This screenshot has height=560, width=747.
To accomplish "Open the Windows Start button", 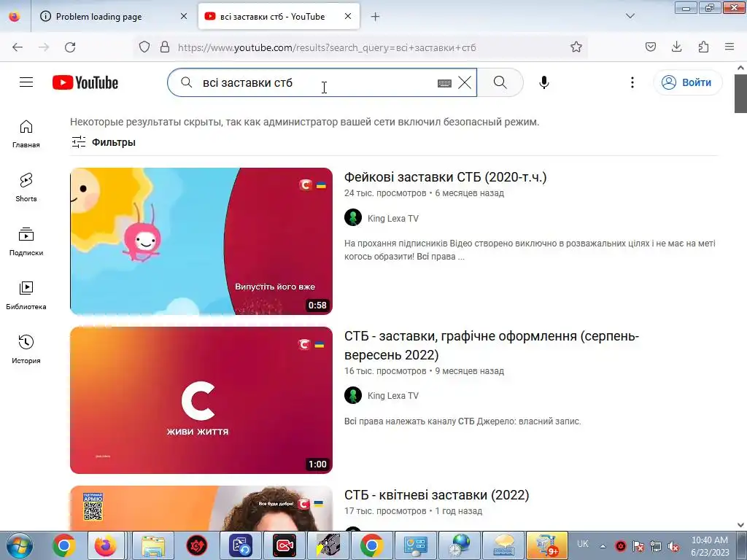I will pyautogui.click(x=20, y=545).
